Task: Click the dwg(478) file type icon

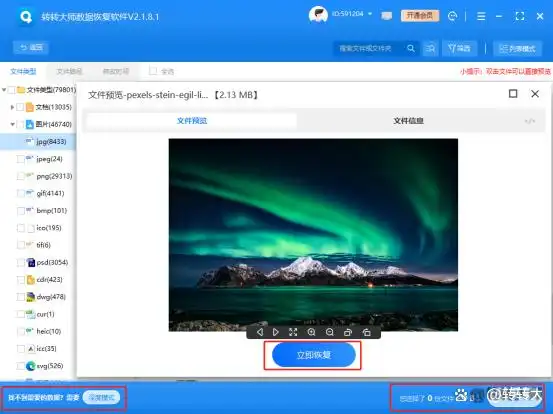Action: tap(31, 297)
